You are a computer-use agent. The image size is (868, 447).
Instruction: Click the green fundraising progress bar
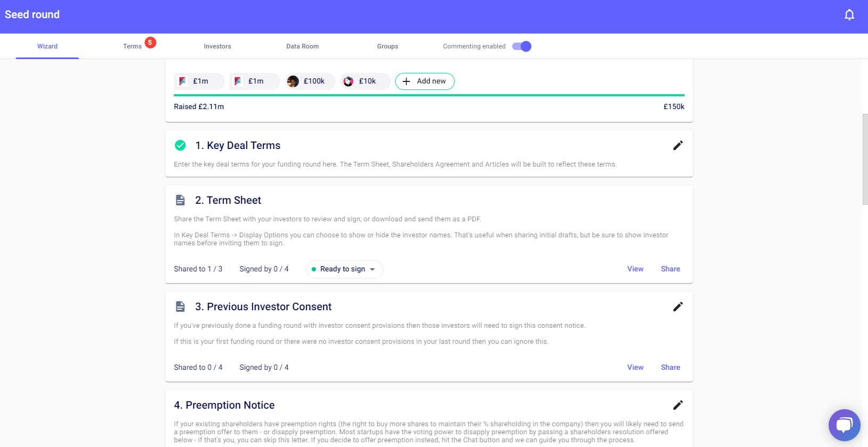pyautogui.click(x=429, y=95)
